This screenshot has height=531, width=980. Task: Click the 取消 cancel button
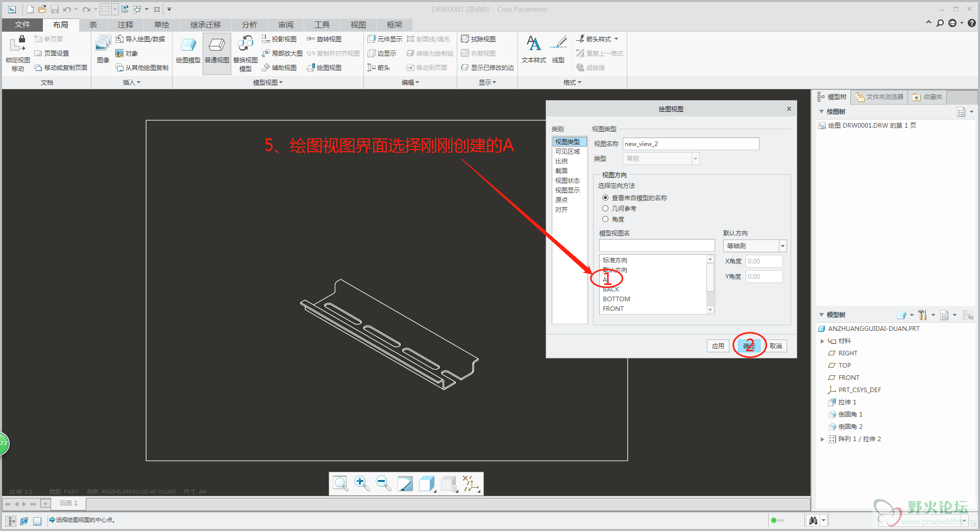(x=776, y=346)
